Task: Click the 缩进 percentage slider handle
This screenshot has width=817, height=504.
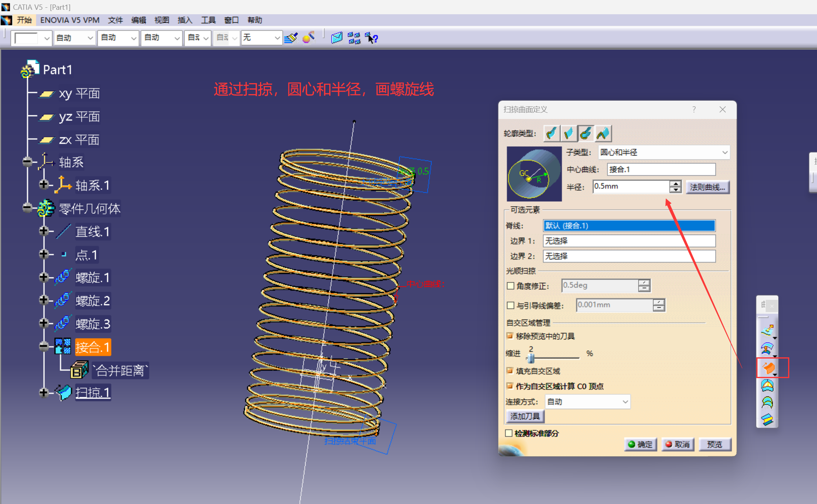Action: 531,358
